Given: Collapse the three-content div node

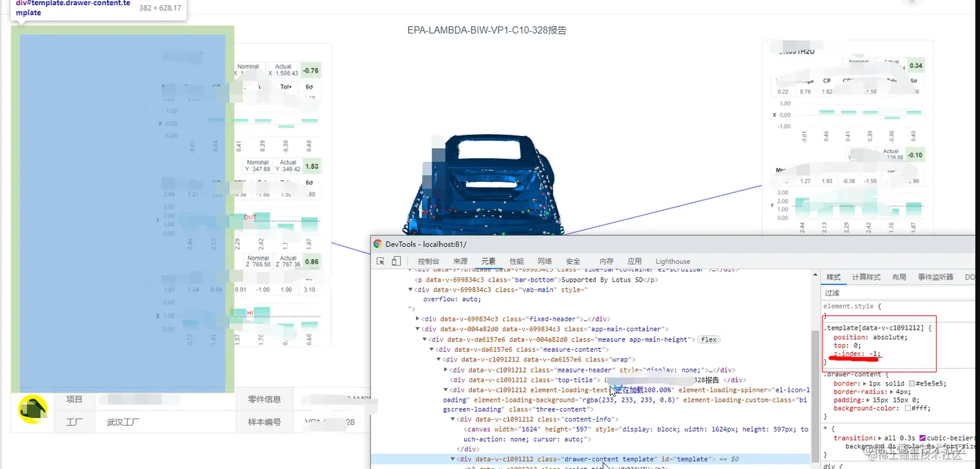Looking at the screenshot, I should (x=446, y=390).
